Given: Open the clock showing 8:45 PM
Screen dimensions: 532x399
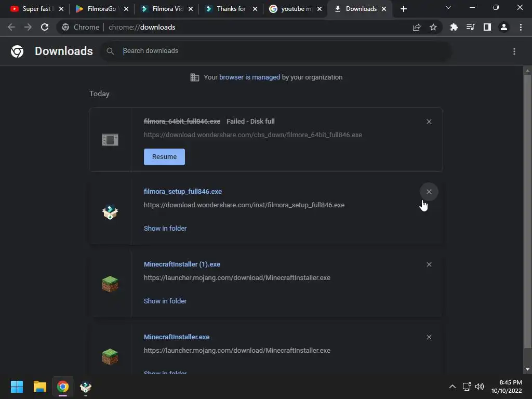Looking at the screenshot, I should click(507, 387).
